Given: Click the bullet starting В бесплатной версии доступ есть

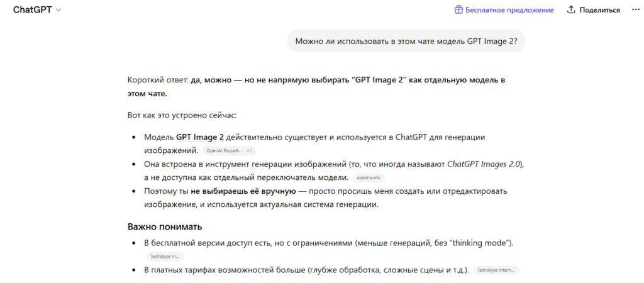Looking at the screenshot, I should click(x=328, y=243).
